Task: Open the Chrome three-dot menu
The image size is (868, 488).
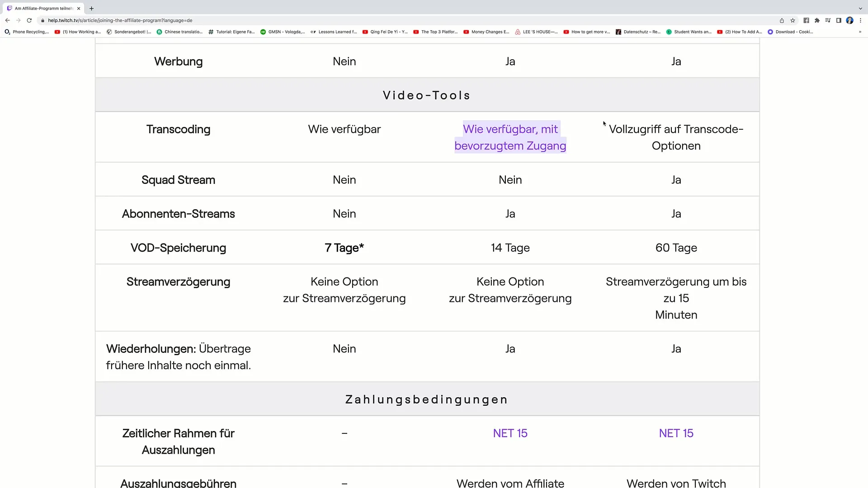Action: [x=860, y=20]
